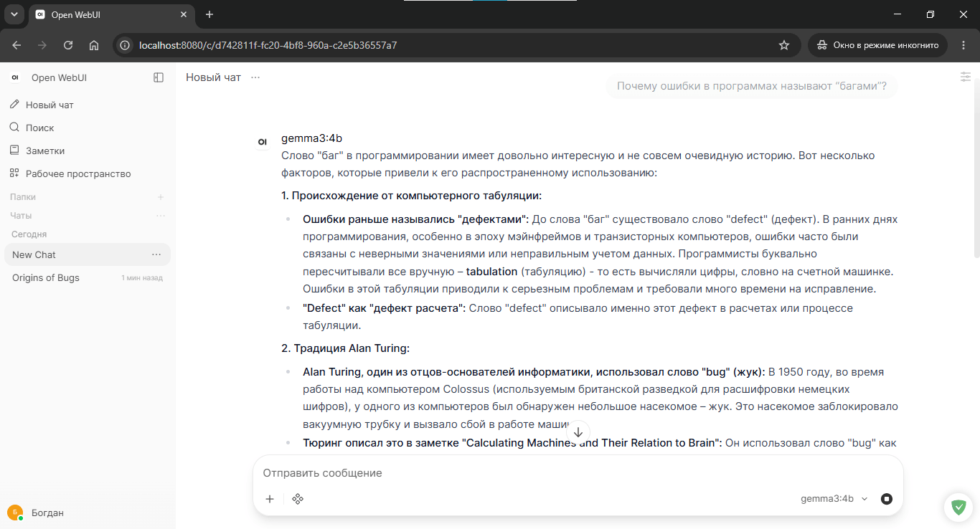
Task: Open the Чаты section options menu
Action: point(161,216)
